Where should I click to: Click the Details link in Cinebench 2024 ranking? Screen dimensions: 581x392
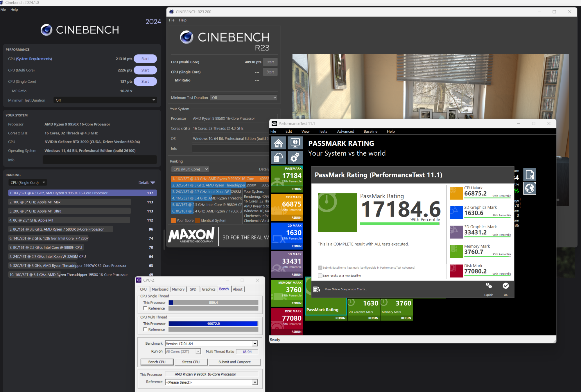(144, 183)
